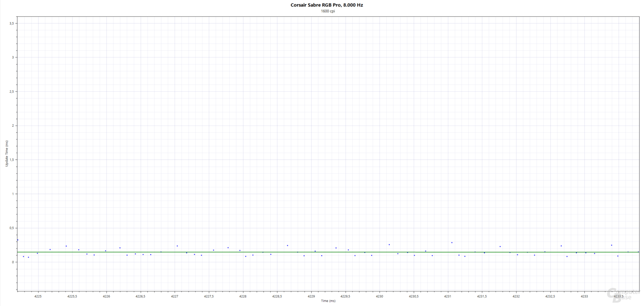The image size is (644, 306).
Task: Click the x-axis tick label 4231
Action: tap(448, 296)
